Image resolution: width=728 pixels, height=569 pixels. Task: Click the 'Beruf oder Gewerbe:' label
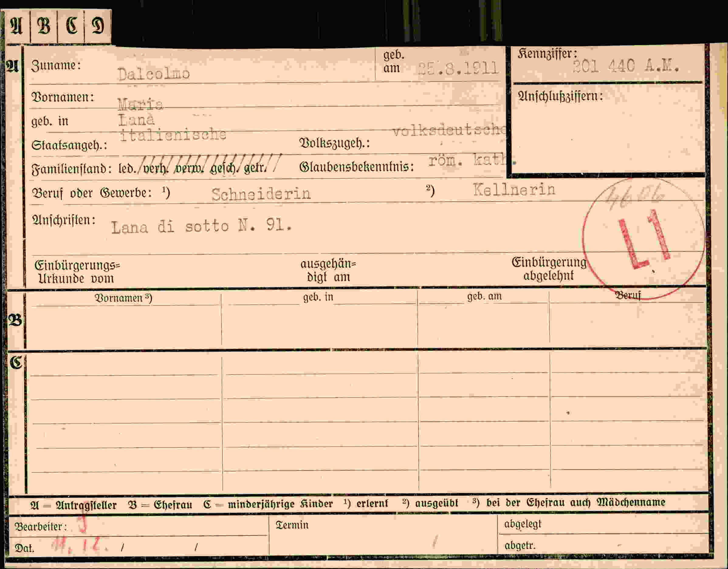92,193
